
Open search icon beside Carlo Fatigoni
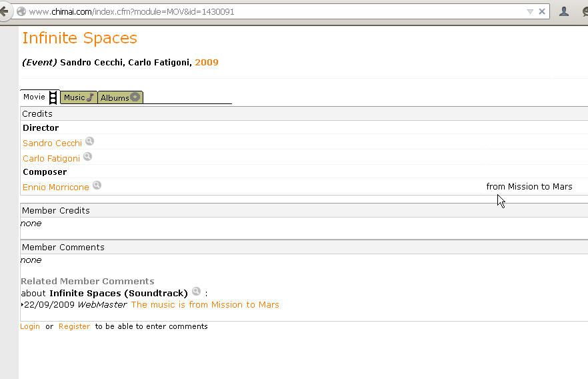[88, 157]
